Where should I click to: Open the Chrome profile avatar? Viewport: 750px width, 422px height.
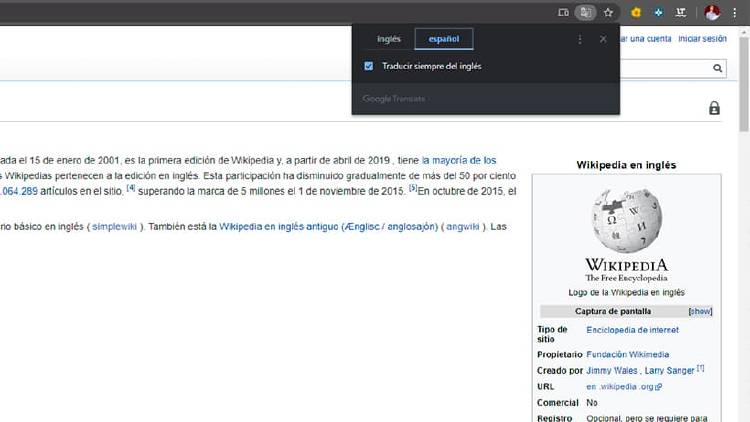point(712,12)
